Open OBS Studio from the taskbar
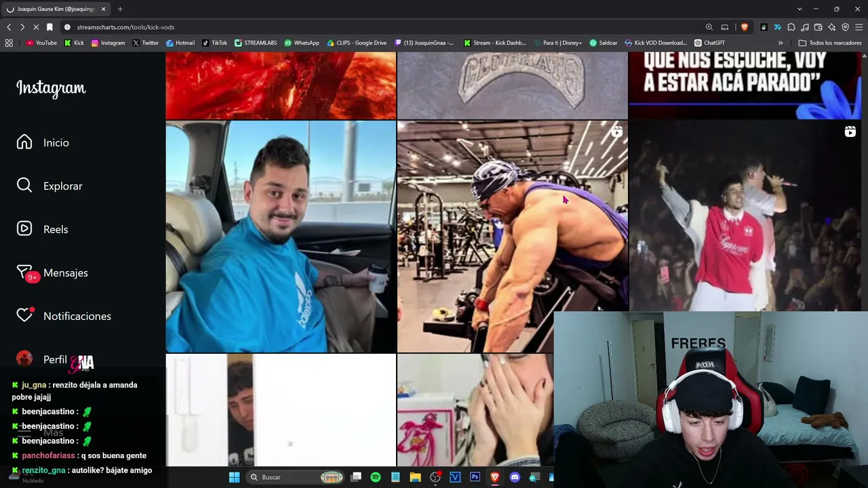This screenshot has height=488, width=868. [x=435, y=477]
